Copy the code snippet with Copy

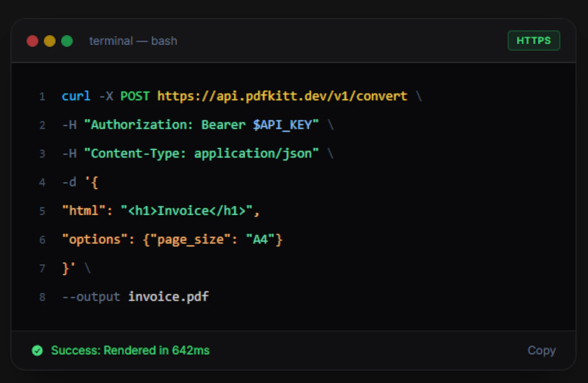[541, 350]
